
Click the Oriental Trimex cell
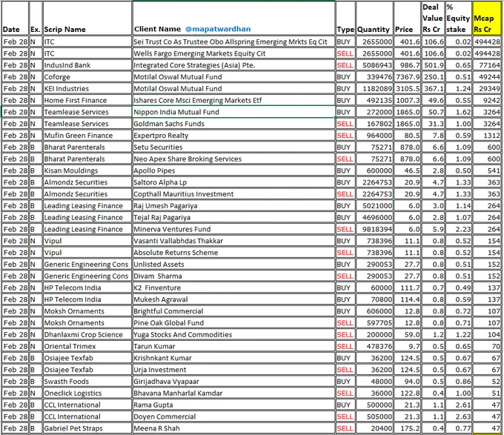(87, 346)
